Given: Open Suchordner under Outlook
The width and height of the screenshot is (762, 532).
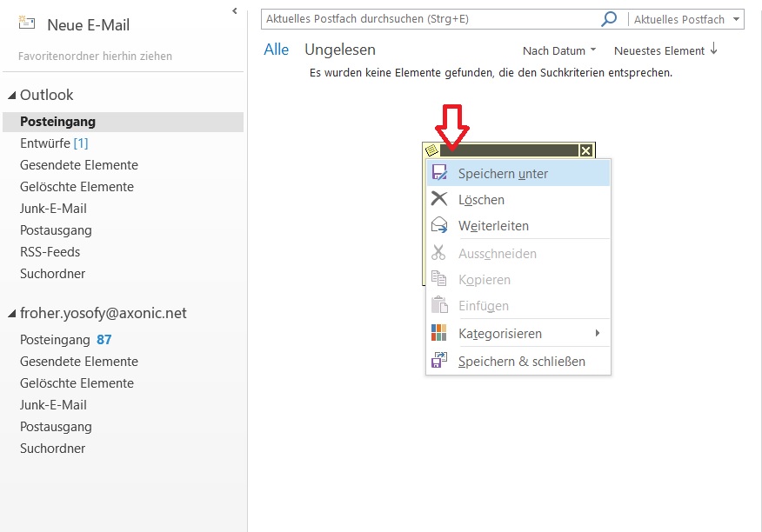Looking at the screenshot, I should tap(123, 274).
